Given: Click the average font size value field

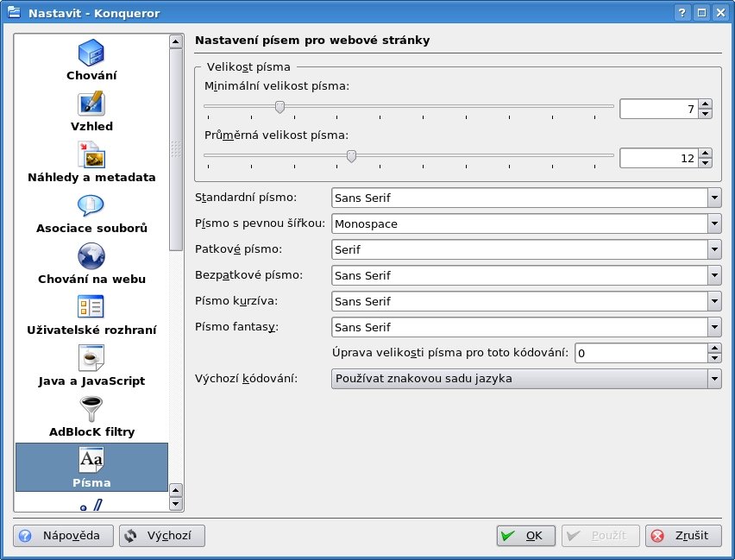Looking at the screenshot, I should tap(659, 158).
